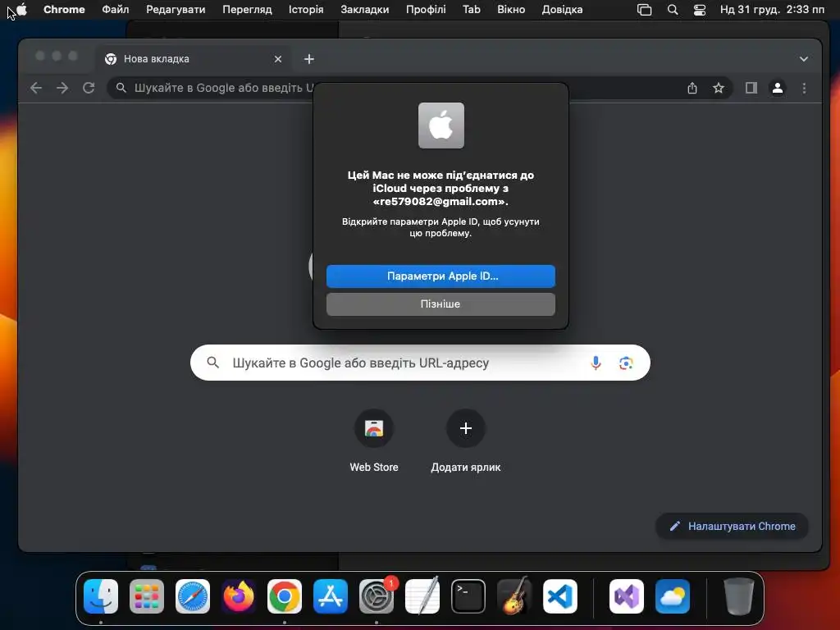840x630 pixels.
Task: Expand the tab search chevron
Action: pyautogui.click(x=804, y=59)
